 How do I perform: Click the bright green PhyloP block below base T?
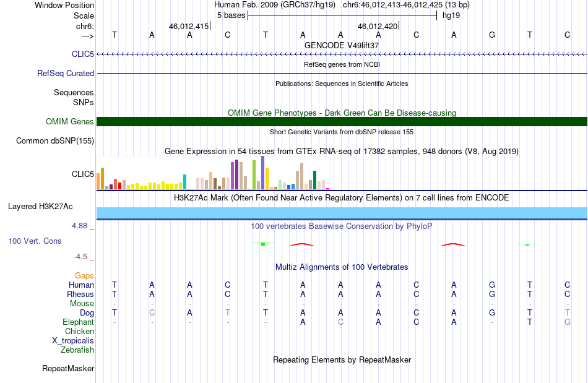[263, 244]
